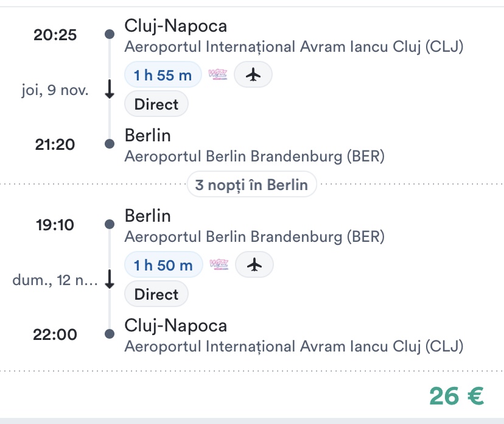Viewport: 504px width, 424px height.
Task: Click the 3 nopți în Berlin pill
Action: [252, 184]
